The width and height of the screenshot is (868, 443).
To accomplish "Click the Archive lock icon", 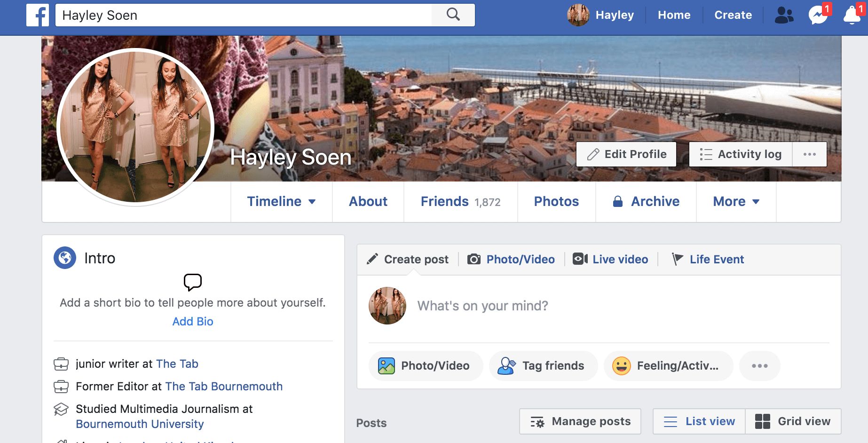I will [618, 201].
